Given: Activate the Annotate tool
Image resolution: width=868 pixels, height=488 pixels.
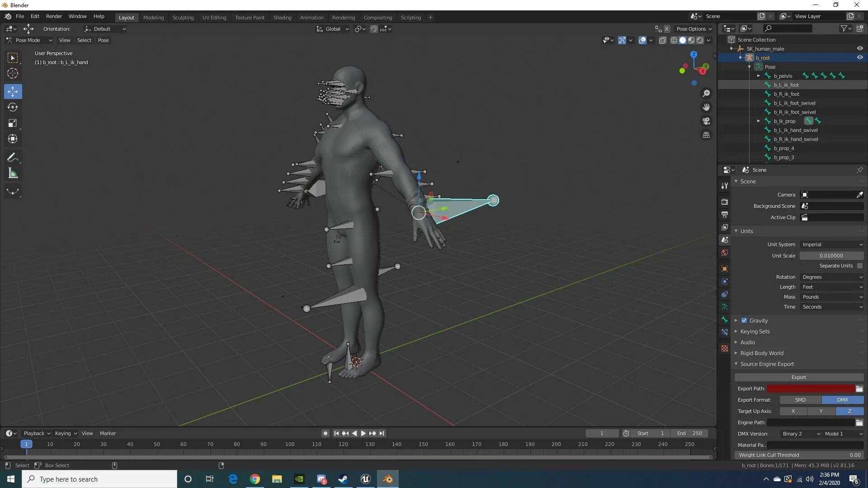Looking at the screenshot, I should [x=13, y=157].
